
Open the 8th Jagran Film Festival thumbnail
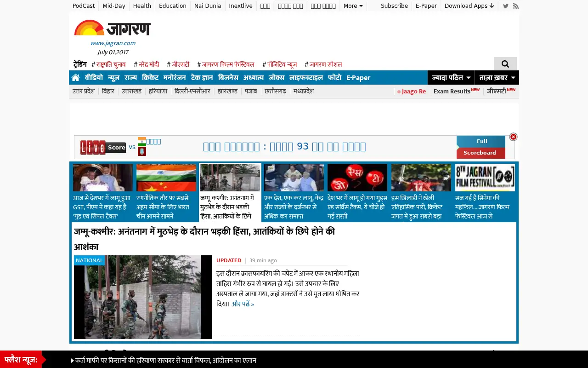(485, 178)
